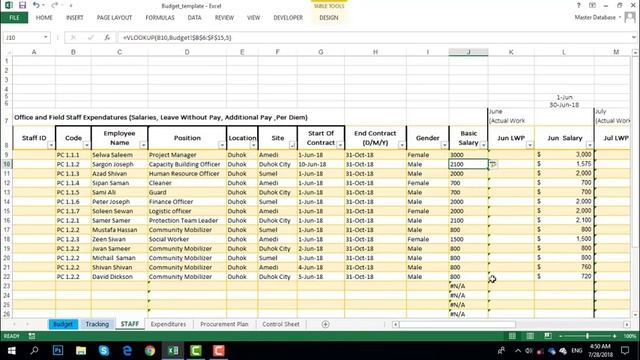
Task: Open Skype from the taskbar
Action: pyautogui.click(x=104, y=351)
